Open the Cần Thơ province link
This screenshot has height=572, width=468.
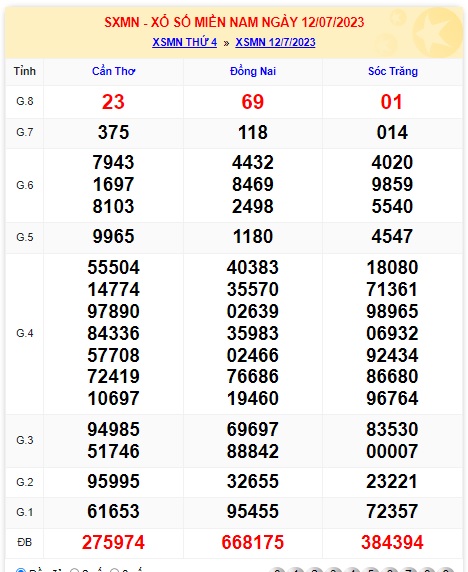tap(113, 71)
